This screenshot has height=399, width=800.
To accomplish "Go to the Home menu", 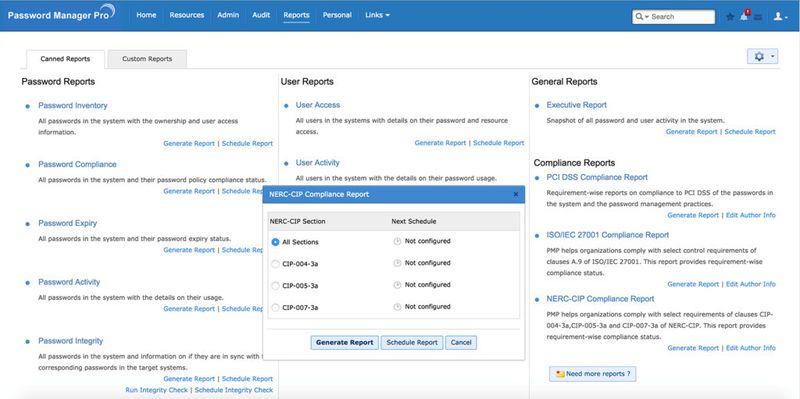I will click(x=146, y=15).
